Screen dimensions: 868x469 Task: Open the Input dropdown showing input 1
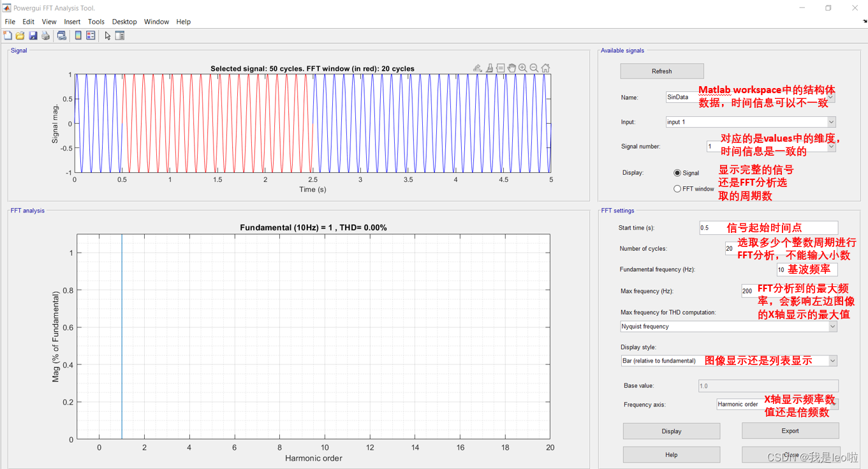[750, 122]
